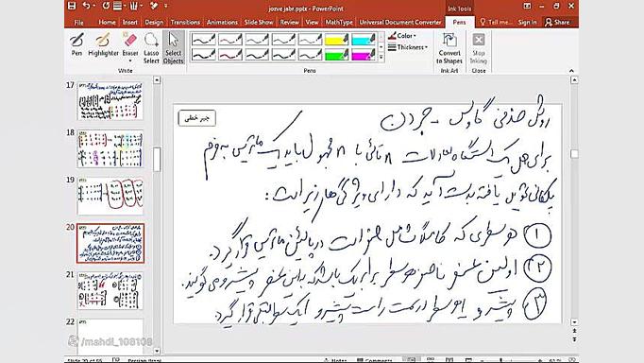644x363 pixels.
Task: Open the Thickness dropdown
Action: point(408,47)
